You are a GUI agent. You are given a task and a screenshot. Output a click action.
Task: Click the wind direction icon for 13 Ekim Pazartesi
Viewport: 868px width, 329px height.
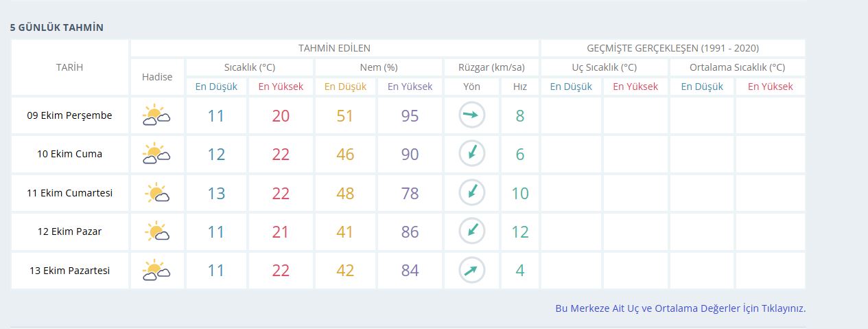point(471,271)
